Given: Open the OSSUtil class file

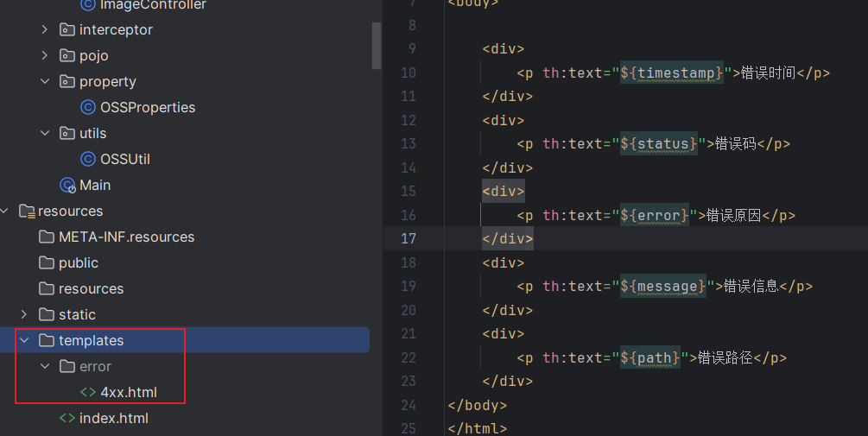Looking at the screenshot, I should [x=125, y=160].
